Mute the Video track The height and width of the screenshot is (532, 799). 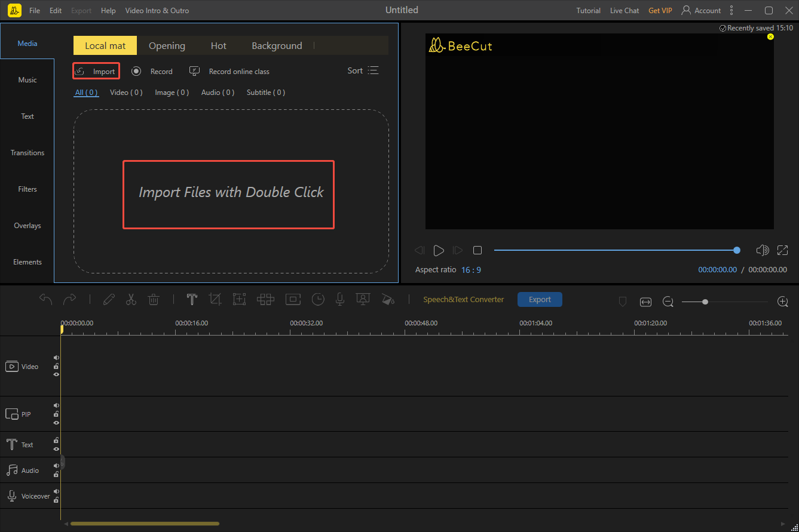click(56, 358)
